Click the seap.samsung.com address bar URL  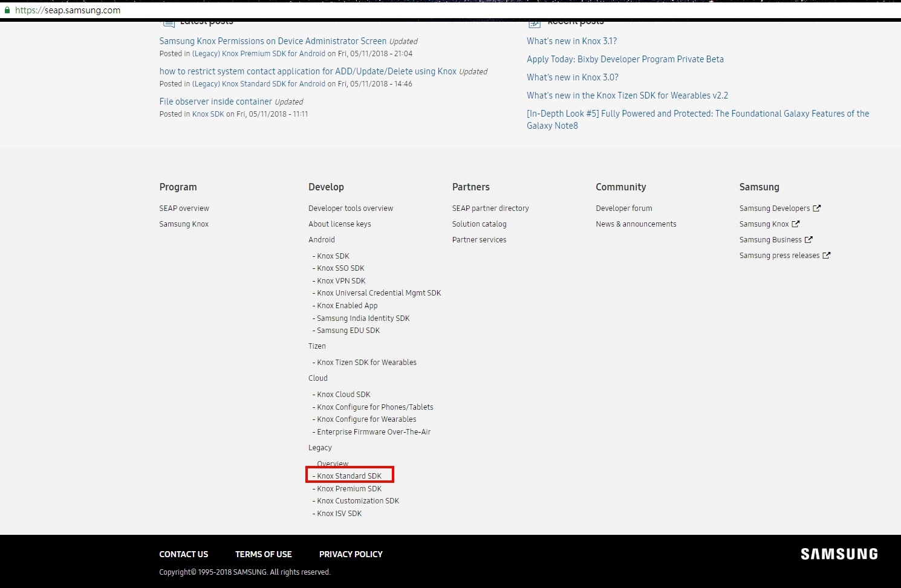(x=68, y=10)
